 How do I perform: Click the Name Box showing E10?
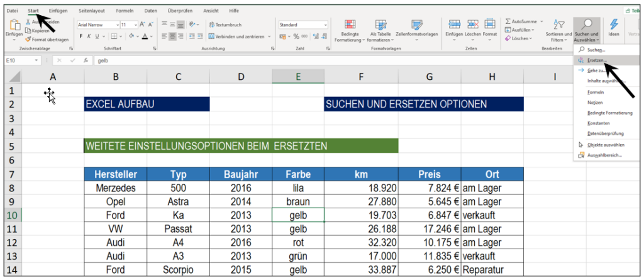(x=23, y=60)
